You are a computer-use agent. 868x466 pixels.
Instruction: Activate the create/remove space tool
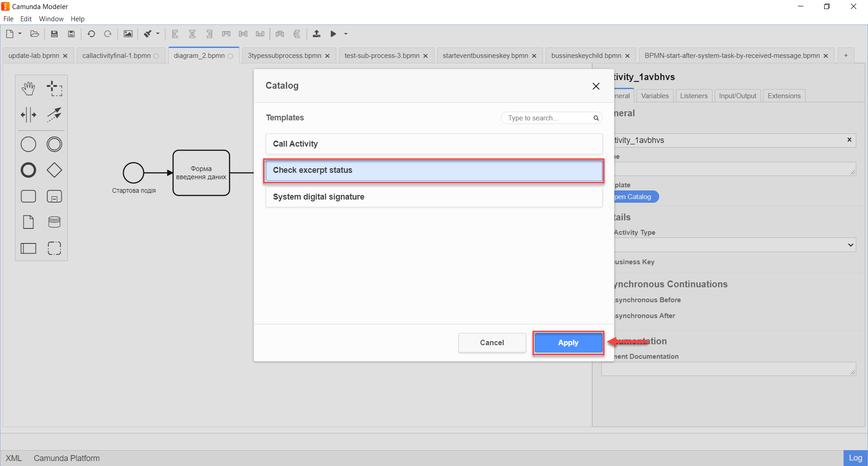click(x=28, y=114)
